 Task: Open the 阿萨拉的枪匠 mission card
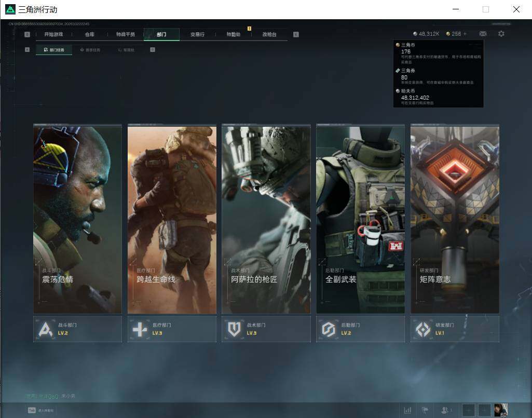pyautogui.click(x=266, y=219)
